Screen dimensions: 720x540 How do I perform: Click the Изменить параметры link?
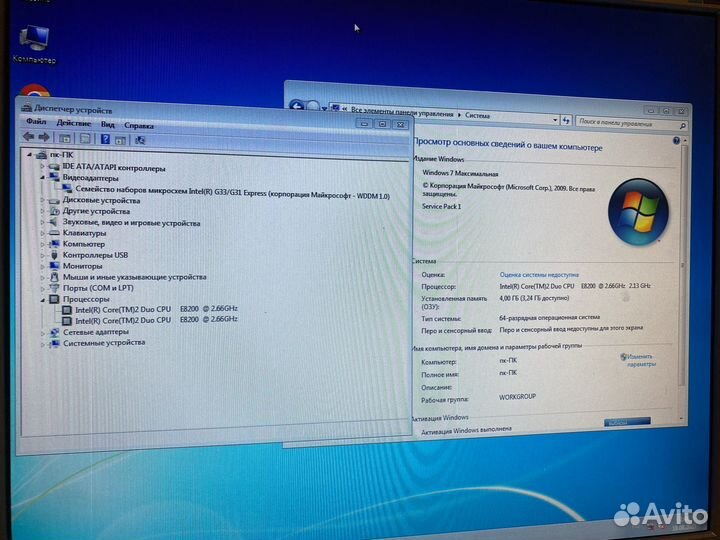coord(639,360)
